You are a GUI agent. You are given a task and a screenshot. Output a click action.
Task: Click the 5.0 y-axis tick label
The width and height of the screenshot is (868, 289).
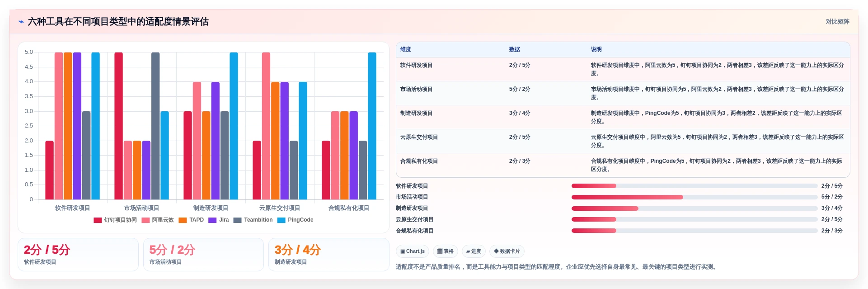29,52
